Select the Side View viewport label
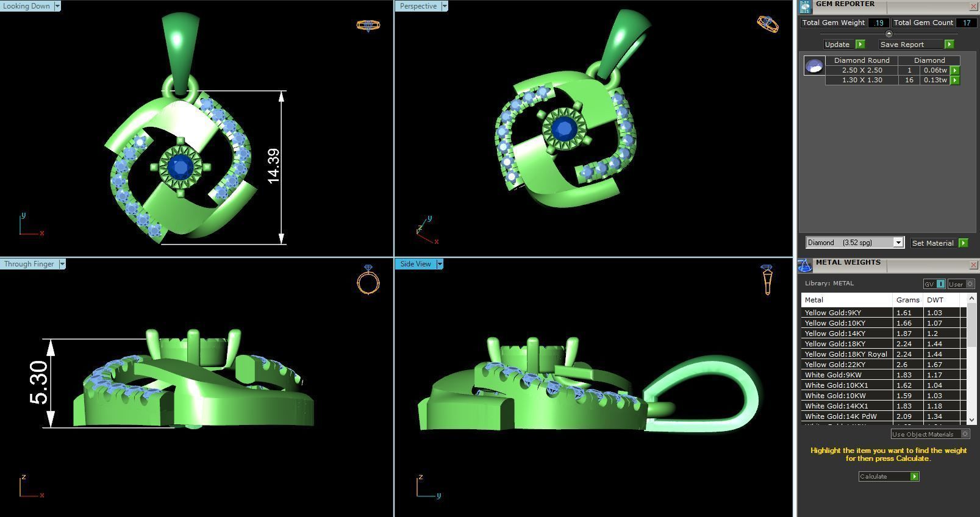The width and height of the screenshot is (980, 517). pyautogui.click(x=415, y=264)
